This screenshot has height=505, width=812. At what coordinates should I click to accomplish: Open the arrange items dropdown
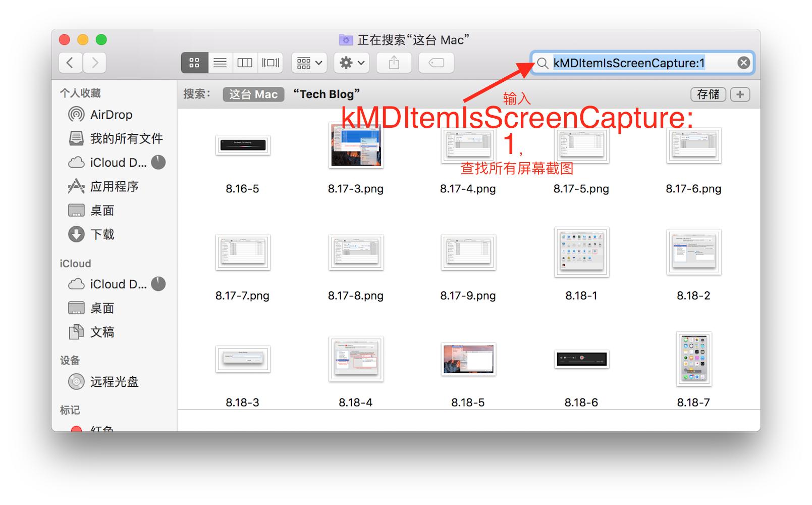308,63
